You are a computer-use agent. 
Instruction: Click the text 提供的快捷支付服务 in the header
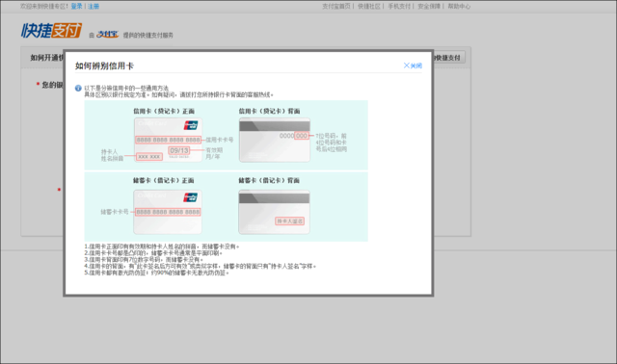[x=148, y=35]
